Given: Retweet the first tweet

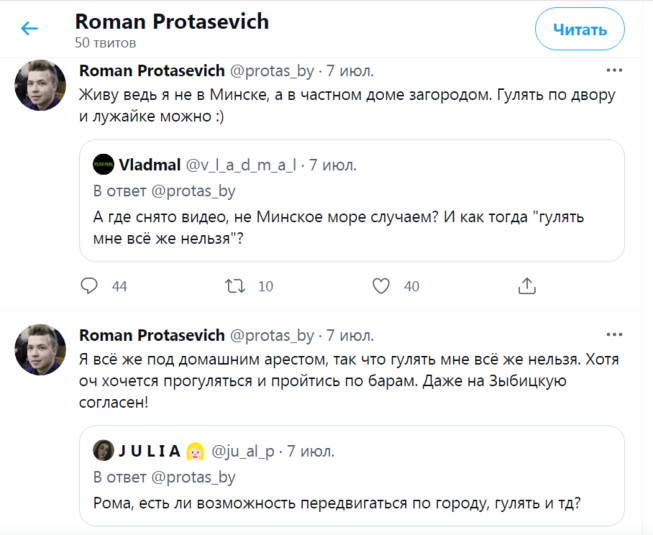Looking at the screenshot, I should point(235,286).
